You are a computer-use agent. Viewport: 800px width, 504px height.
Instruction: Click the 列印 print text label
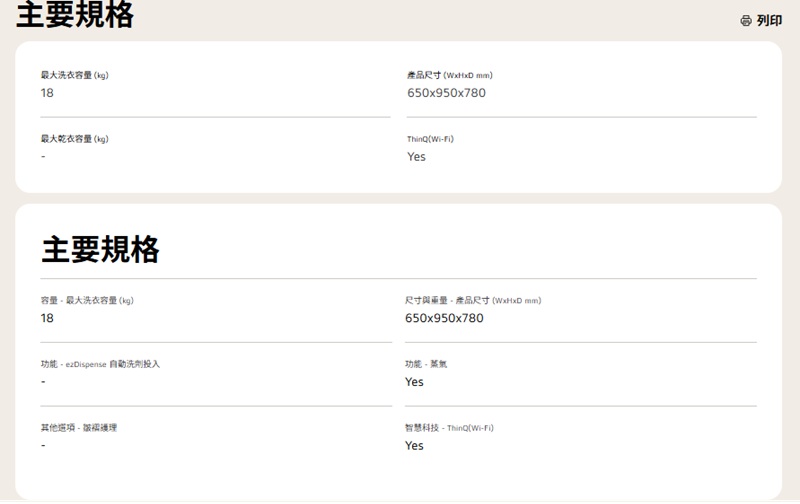(x=769, y=21)
